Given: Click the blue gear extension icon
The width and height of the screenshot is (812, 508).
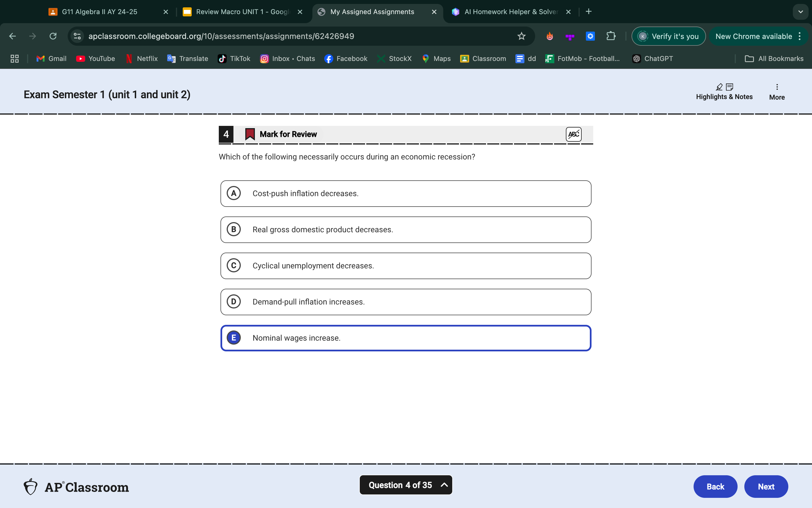Looking at the screenshot, I should 590,36.
